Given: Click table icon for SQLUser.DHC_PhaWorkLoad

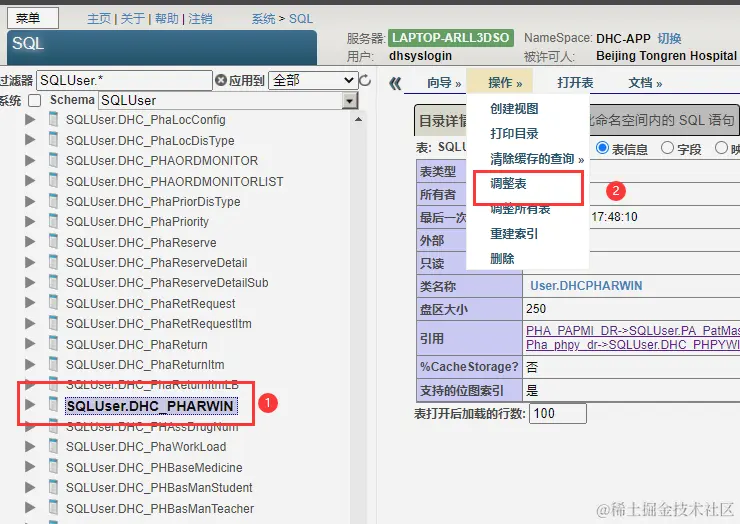Looking at the screenshot, I should point(54,446).
